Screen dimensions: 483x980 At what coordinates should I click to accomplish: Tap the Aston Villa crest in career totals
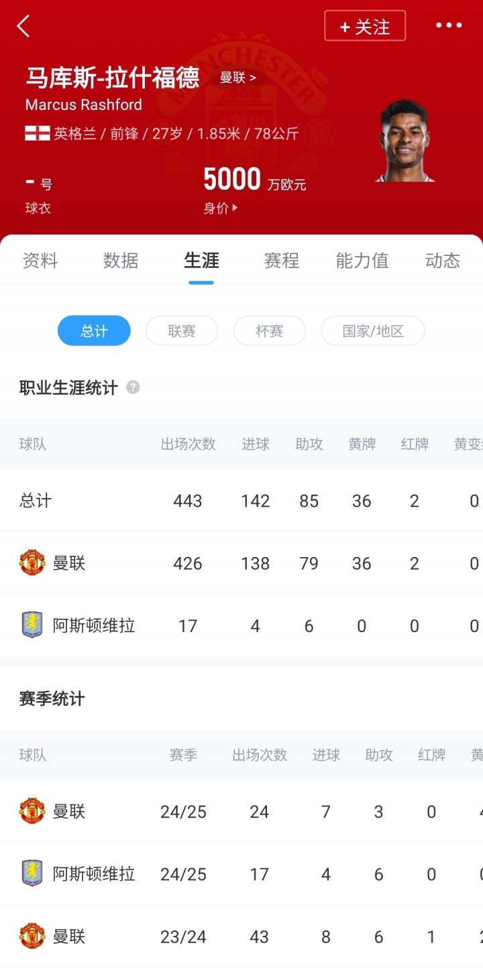point(32,625)
